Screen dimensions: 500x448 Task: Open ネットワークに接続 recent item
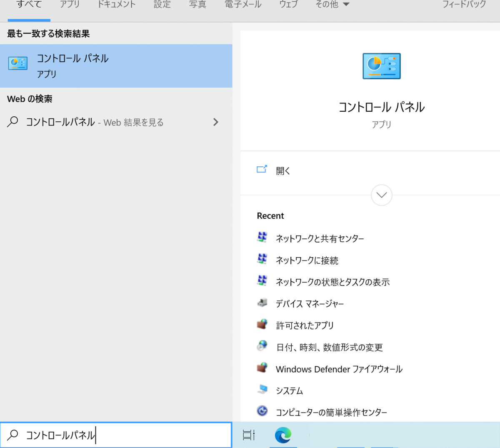(307, 260)
